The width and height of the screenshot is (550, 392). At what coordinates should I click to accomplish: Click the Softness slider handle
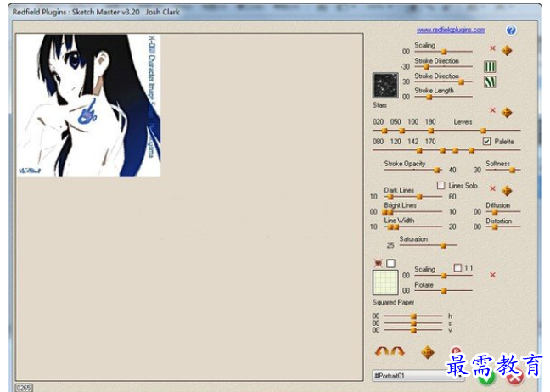point(512,170)
